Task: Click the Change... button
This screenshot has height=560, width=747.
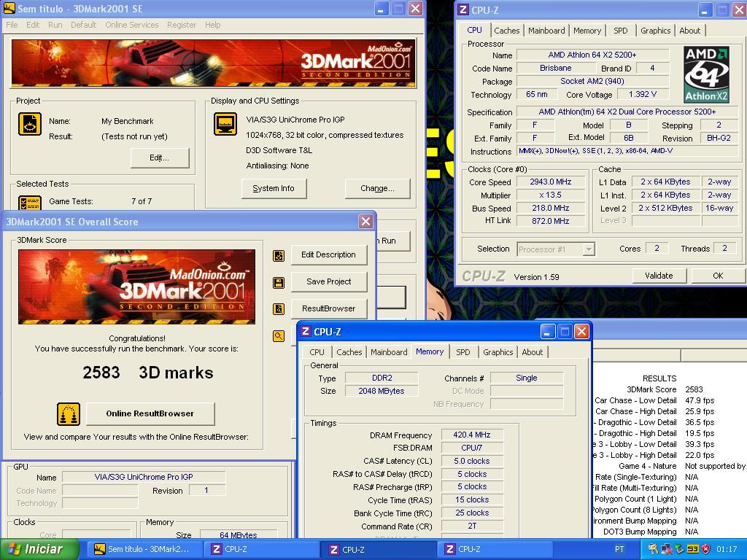Action: (377, 189)
